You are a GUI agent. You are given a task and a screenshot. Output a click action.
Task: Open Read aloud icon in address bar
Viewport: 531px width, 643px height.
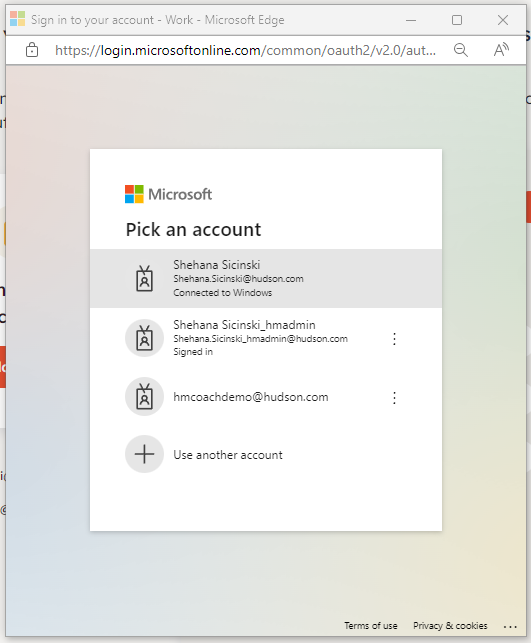point(501,50)
